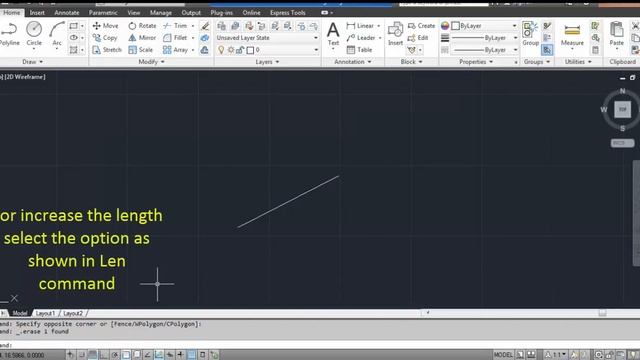Image resolution: width=640 pixels, height=360 pixels.
Task: Create a new block
Action: 422,26
